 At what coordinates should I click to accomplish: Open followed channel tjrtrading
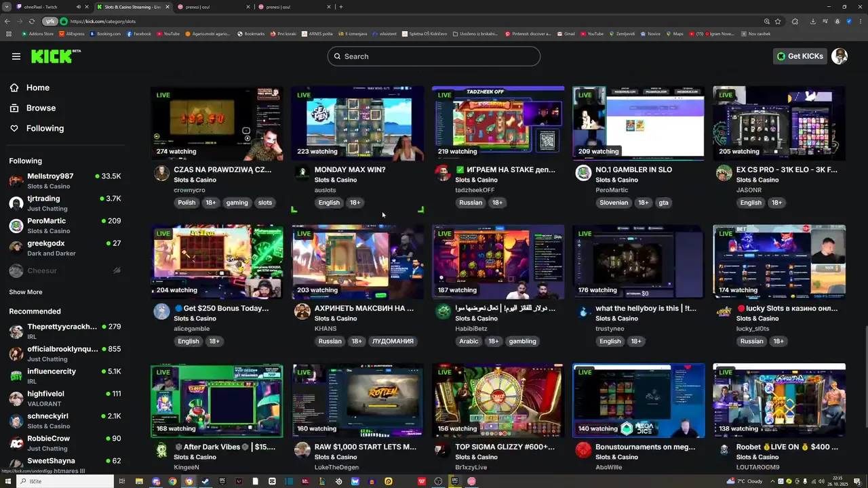[65, 203]
